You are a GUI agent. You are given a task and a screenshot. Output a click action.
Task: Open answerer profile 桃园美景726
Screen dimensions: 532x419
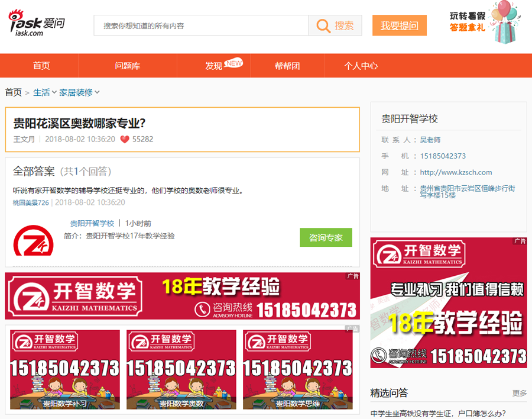click(x=31, y=203)
